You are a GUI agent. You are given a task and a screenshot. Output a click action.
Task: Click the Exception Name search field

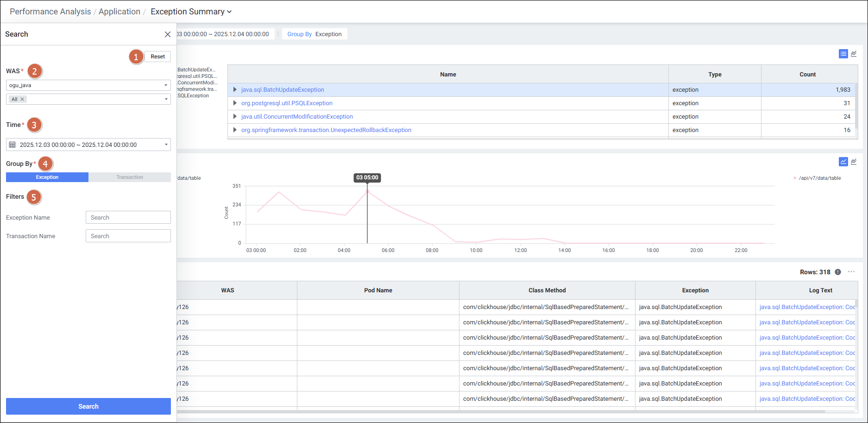pos(128,217)
